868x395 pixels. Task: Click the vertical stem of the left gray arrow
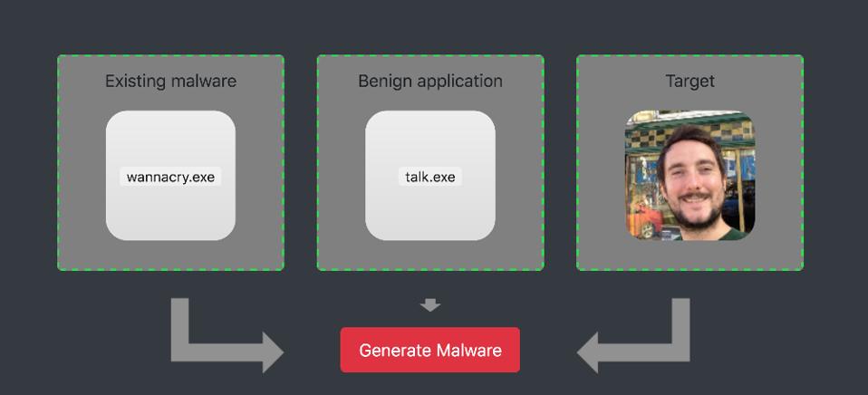coord(180,321)
